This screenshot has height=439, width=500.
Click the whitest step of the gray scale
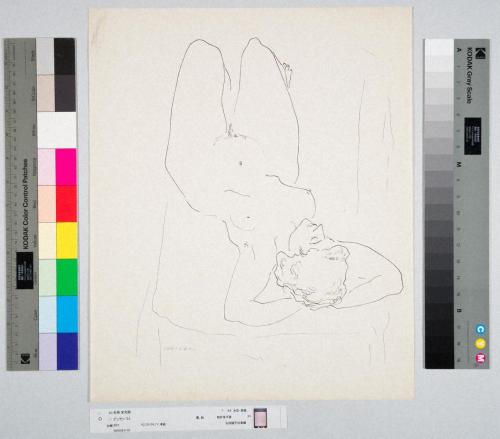coord(439,47)
